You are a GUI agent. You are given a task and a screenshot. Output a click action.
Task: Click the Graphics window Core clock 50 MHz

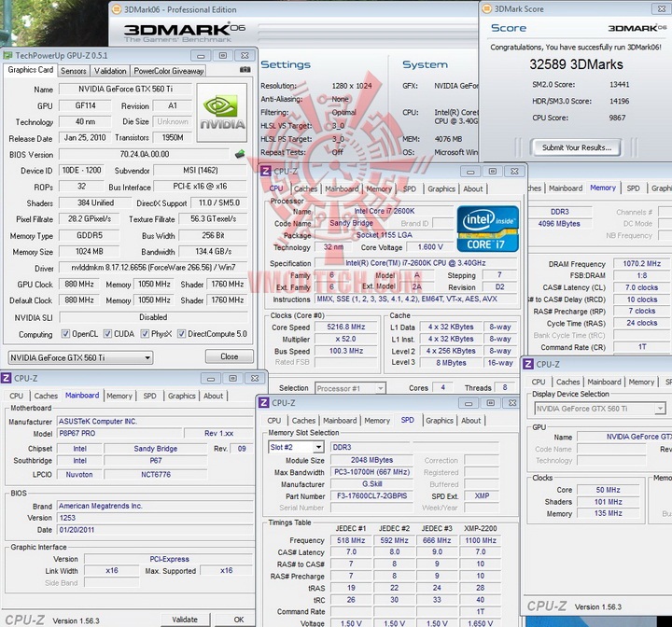tap(608, 490)
